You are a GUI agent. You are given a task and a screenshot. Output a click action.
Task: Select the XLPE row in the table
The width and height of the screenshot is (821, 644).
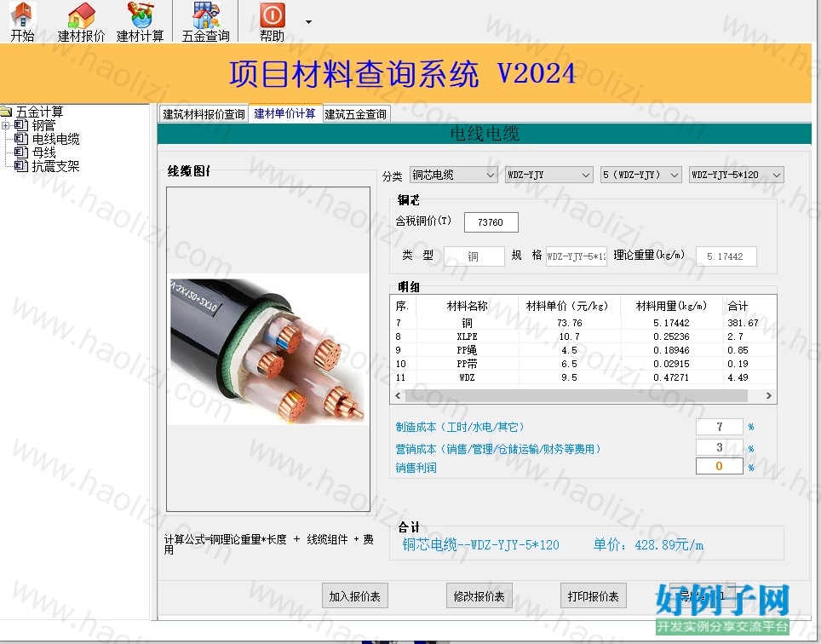tap(583, 336)
